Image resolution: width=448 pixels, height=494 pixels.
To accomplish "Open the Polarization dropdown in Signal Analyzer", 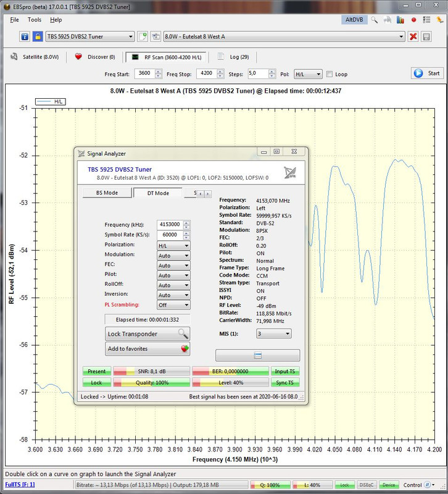I will (173, 245).
